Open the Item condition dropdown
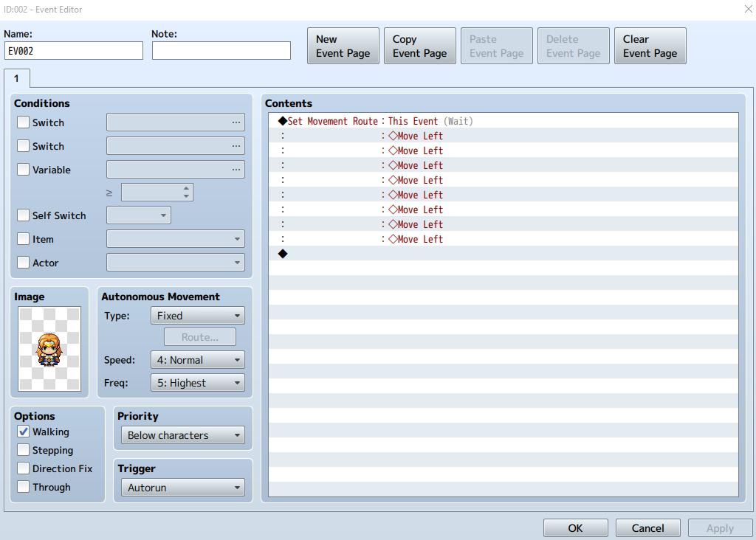Image resolution: width=756 pixels, height=540 pixels. [x=176, y=238]
